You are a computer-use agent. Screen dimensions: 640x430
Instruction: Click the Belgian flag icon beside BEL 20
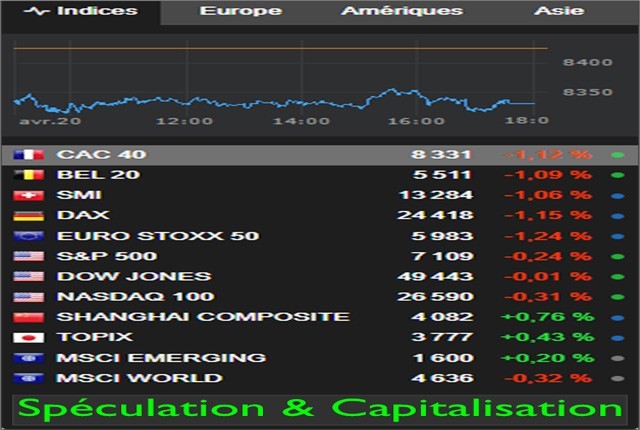(x=25, y=175)
